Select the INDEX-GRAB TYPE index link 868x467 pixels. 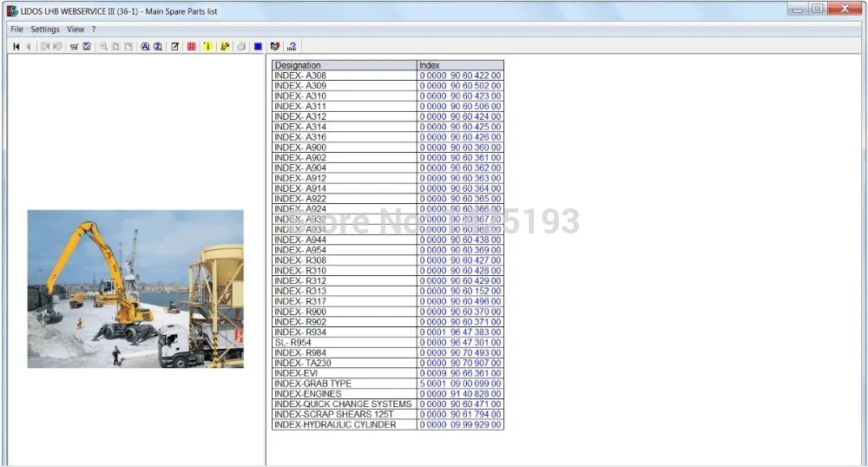(460, 384)
